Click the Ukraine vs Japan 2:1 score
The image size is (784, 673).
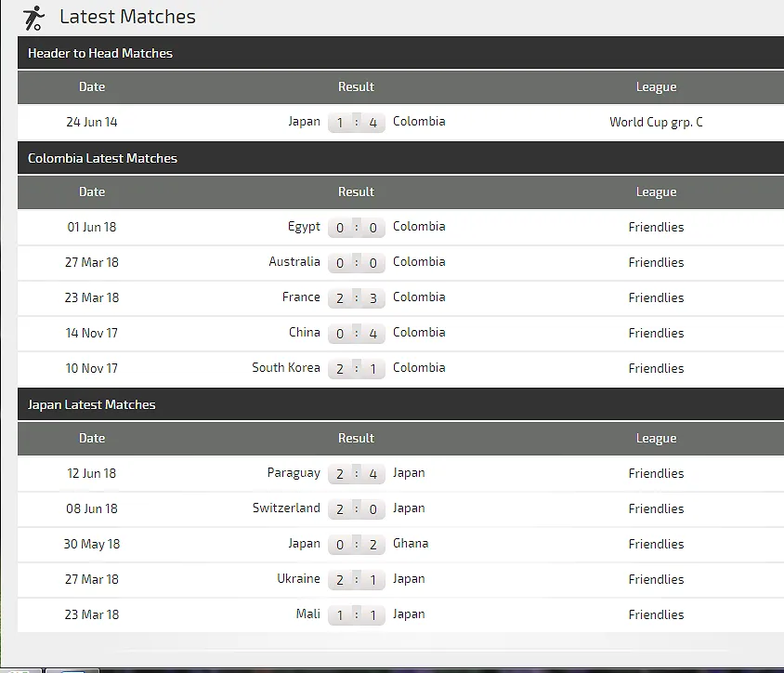pos(356,579)
